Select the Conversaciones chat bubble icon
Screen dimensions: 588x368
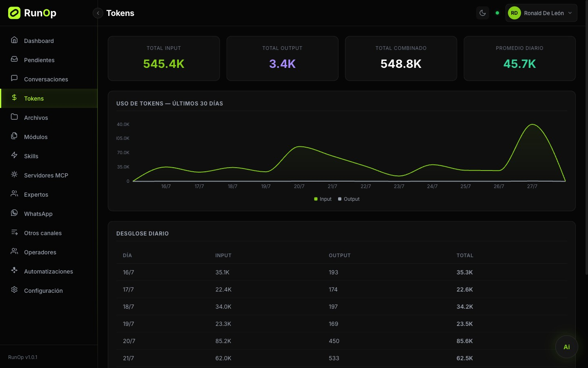point(14,79)
